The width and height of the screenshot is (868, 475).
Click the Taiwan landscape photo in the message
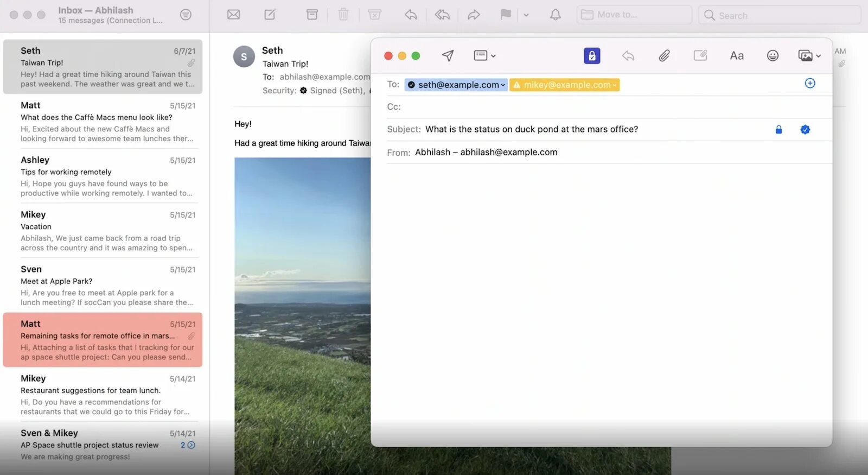303,316
